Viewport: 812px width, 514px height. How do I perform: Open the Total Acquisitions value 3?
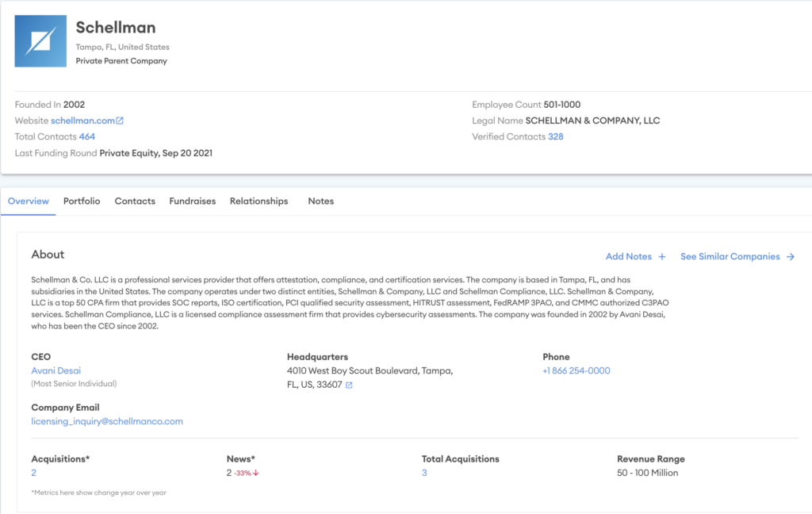(x=424, y=473)
